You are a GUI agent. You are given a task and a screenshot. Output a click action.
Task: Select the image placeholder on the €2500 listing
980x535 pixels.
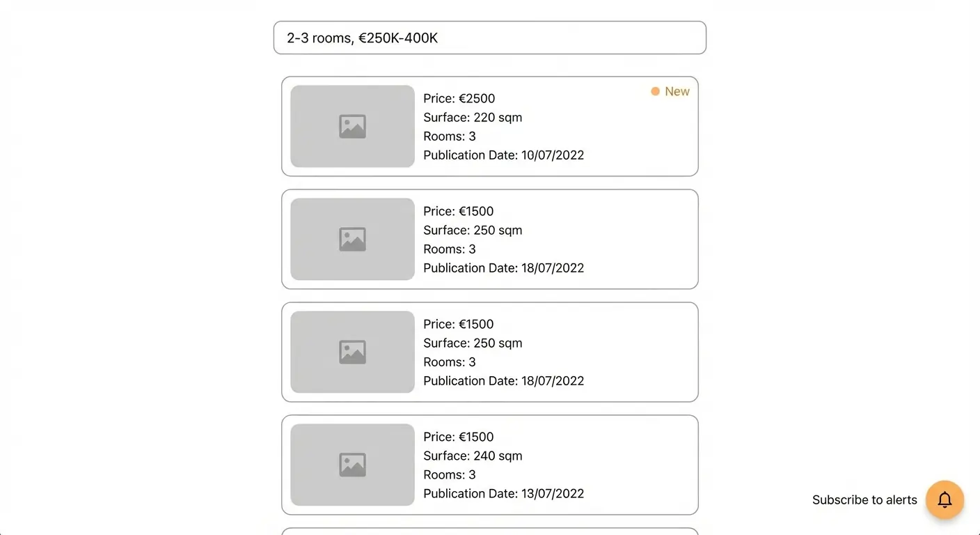pyautogui.click(x=351, y=126)
